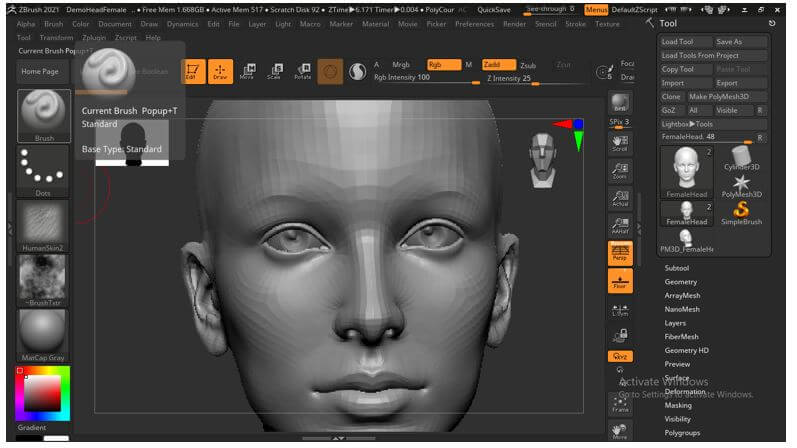Image resolution: width=797 pixels, height=448 pixels.
Task: Click the Save As button
Action: pyautogui.click(x=740, y=42)
